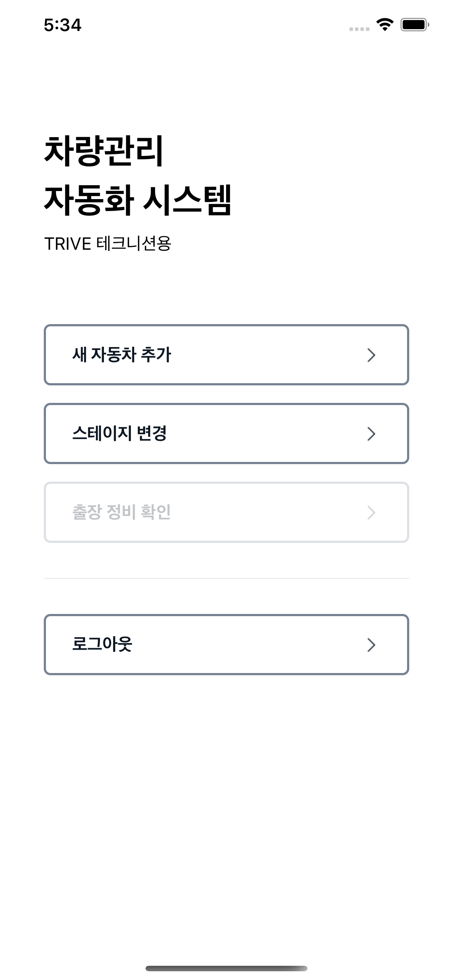
Task: Tap the cellular signal dots
Action: (359, 29)
